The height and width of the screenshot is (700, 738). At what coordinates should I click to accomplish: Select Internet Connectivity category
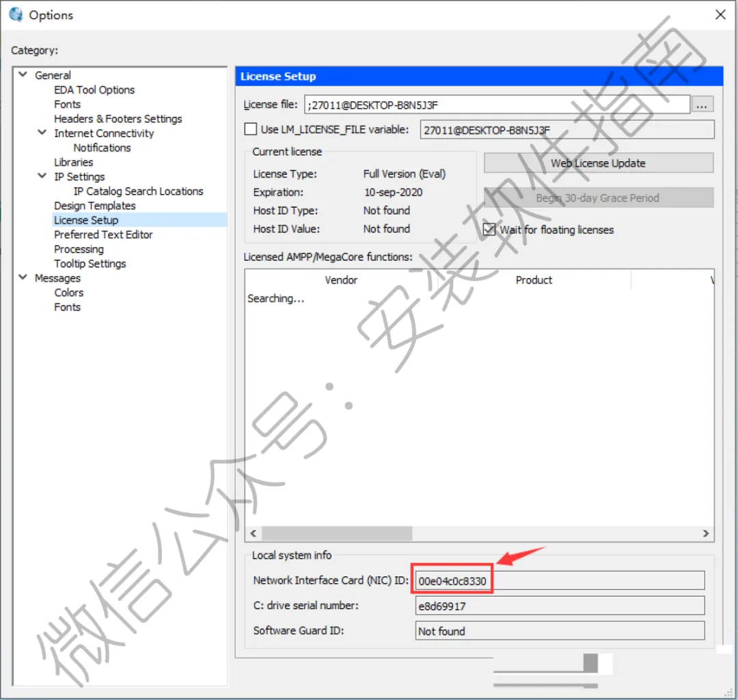coord(104,134)
